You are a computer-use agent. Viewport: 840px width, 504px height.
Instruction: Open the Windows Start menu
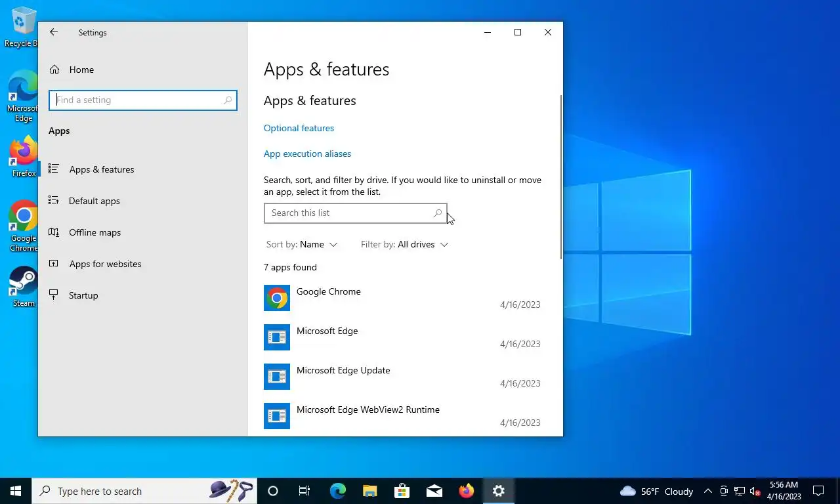16,491
